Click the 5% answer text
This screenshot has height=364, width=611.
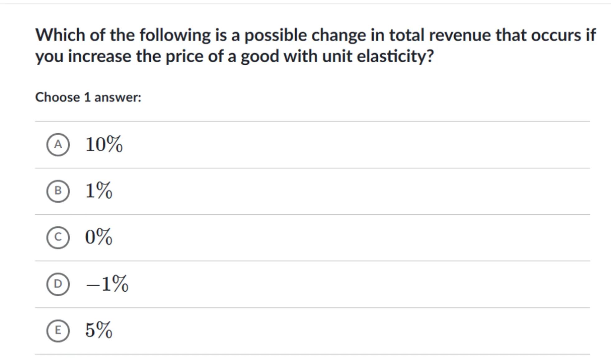point(99,330)
